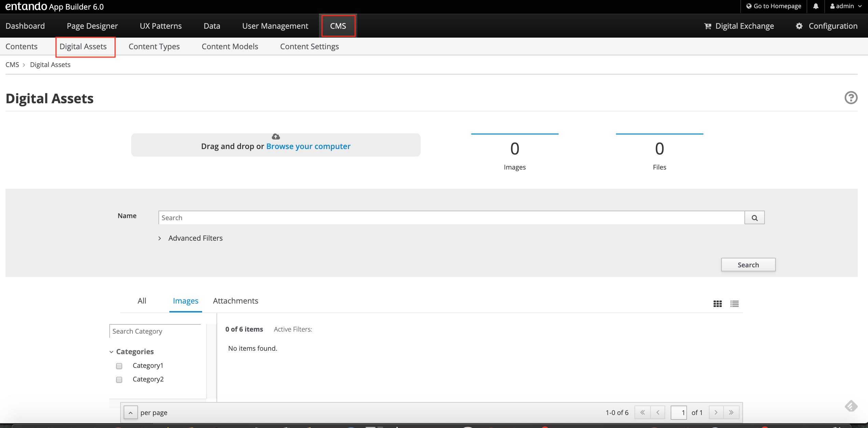Click the Search Category input field
Image resolution: width=868 pixels, height=428 pixels.
[155, 331]
